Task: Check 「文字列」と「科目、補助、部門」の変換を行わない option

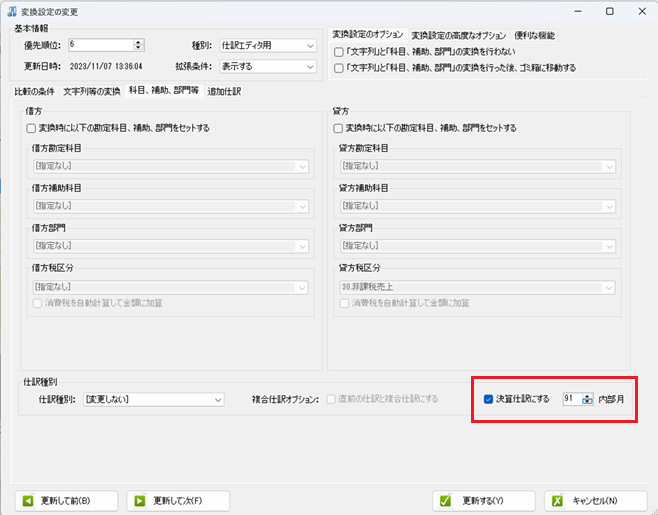Action: coord(339,51)
